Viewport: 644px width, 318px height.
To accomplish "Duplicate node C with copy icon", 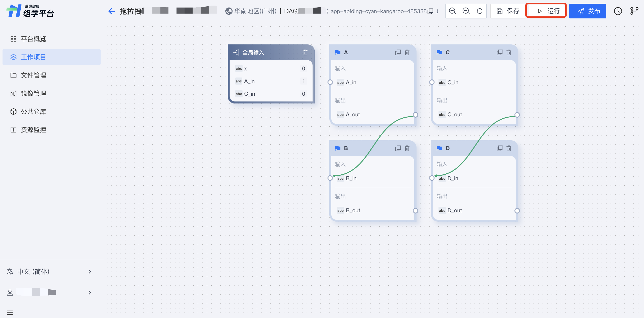I will click(499, 52).
